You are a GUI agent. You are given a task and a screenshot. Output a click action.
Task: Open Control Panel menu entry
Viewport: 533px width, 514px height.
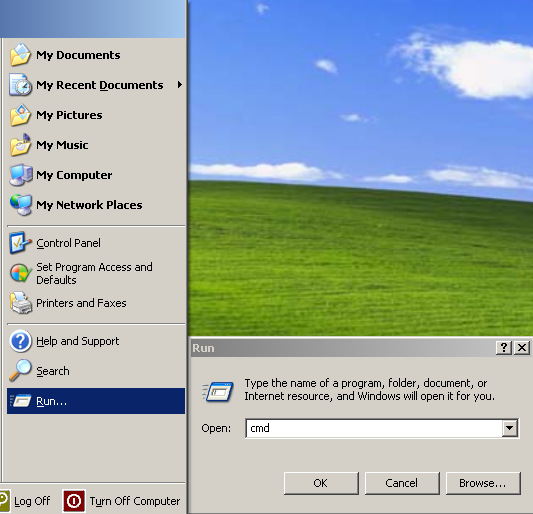[x=96, y=243]
